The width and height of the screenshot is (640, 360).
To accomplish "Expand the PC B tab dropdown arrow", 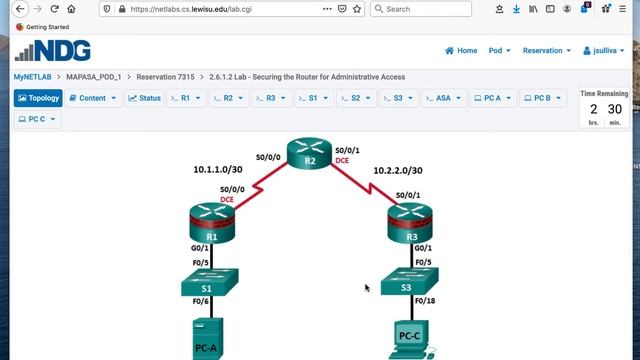I will 558,98.
